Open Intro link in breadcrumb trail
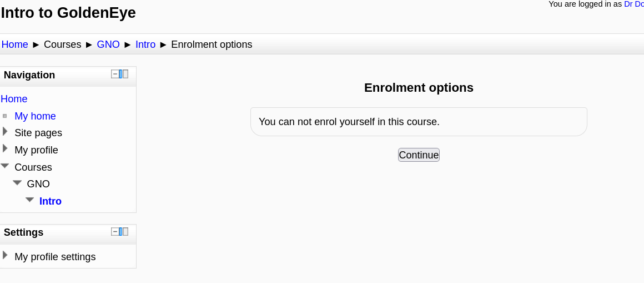The width and height of the screenshot is (644, 283). tap(145, 44)
